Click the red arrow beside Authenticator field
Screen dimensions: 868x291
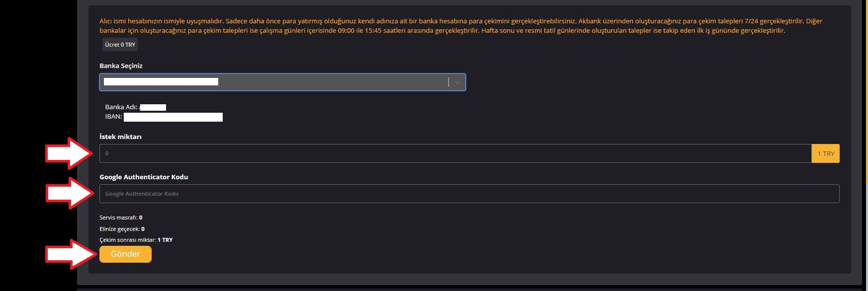69,193
